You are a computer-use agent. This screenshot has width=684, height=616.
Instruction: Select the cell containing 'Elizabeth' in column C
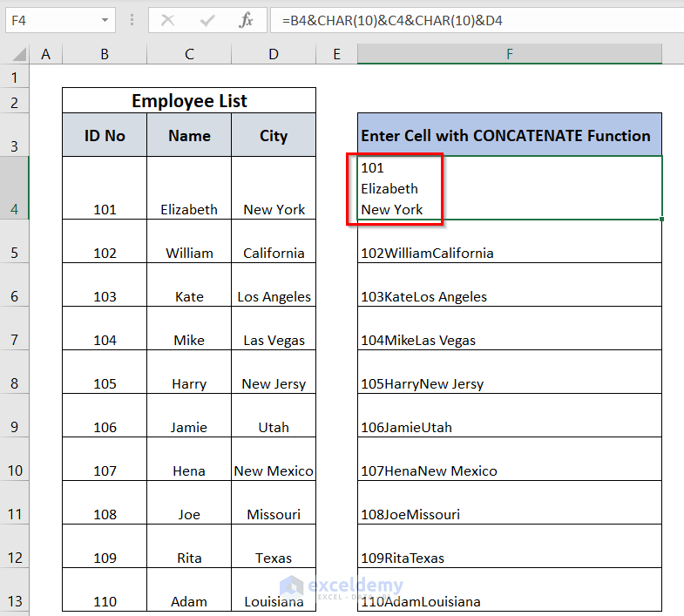[189, 188]
